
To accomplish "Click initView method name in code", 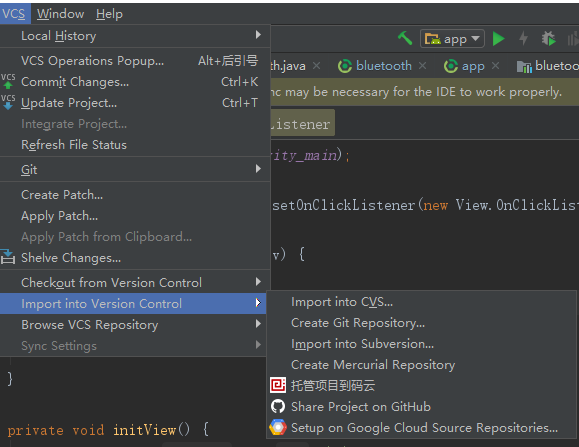I will (144, 430).
